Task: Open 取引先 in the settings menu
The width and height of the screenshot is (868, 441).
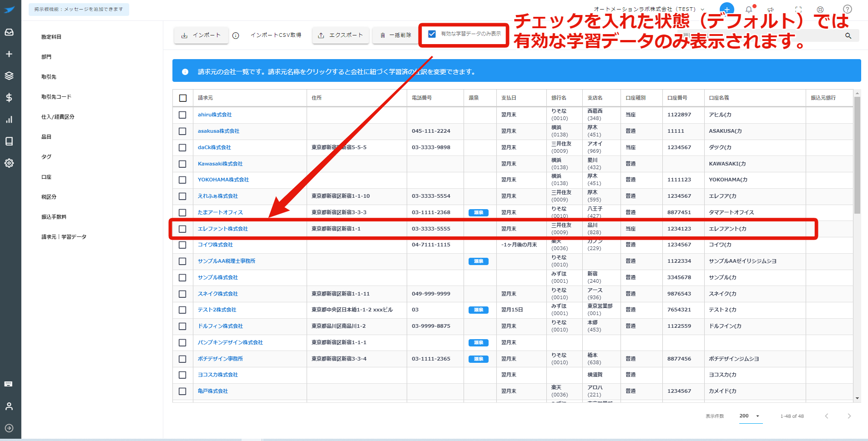Action: [49, 77]
